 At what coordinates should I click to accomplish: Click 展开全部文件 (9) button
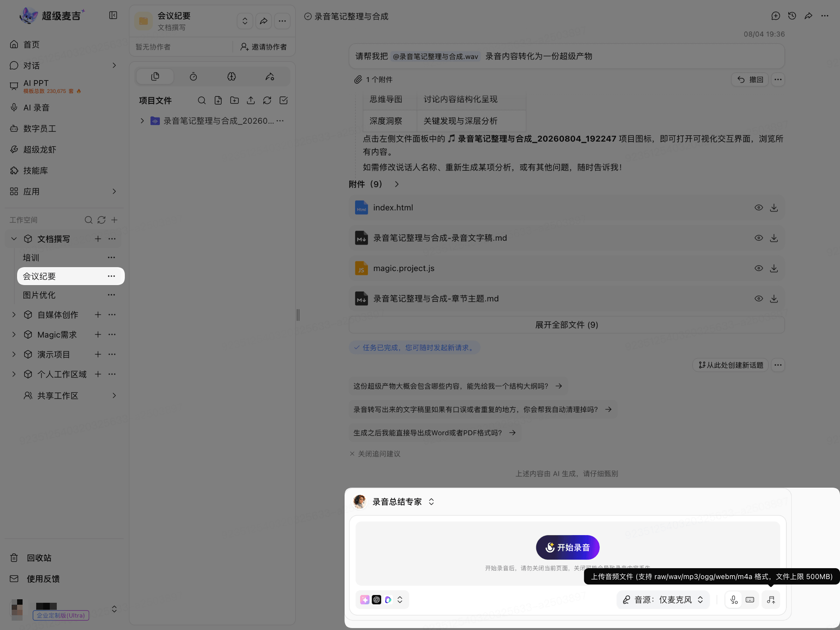[567, 325]
